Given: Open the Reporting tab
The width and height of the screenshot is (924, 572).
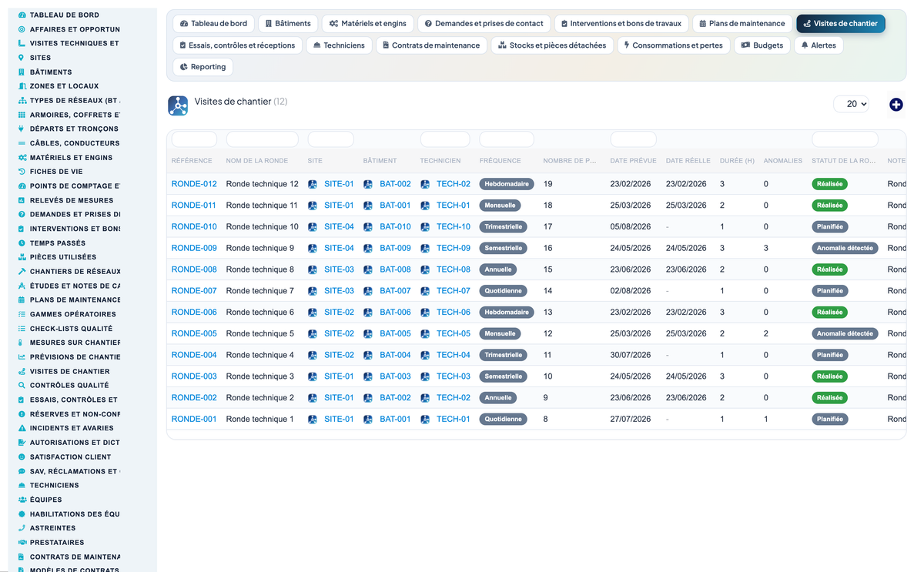Looking at the screenshot, I should click(203, 67).
